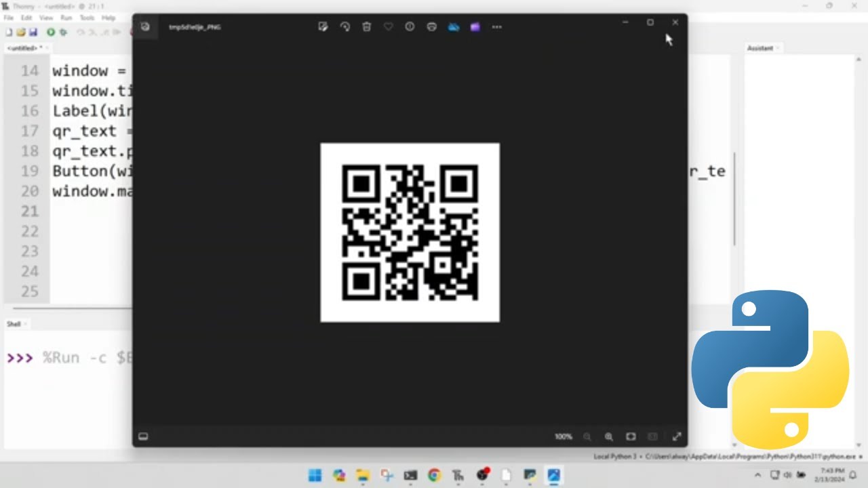
Task: Open the Edit menu in Thonny
Action: click(26, 18)
